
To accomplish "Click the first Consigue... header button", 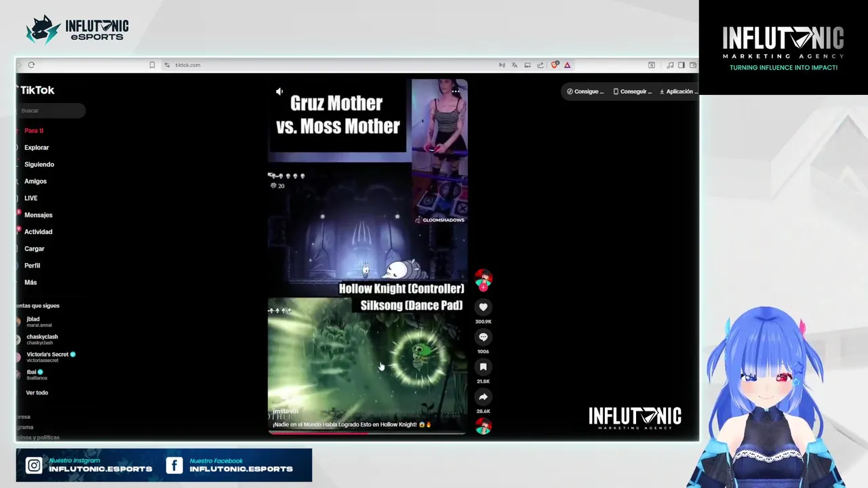I will click(x=585, y=91).
